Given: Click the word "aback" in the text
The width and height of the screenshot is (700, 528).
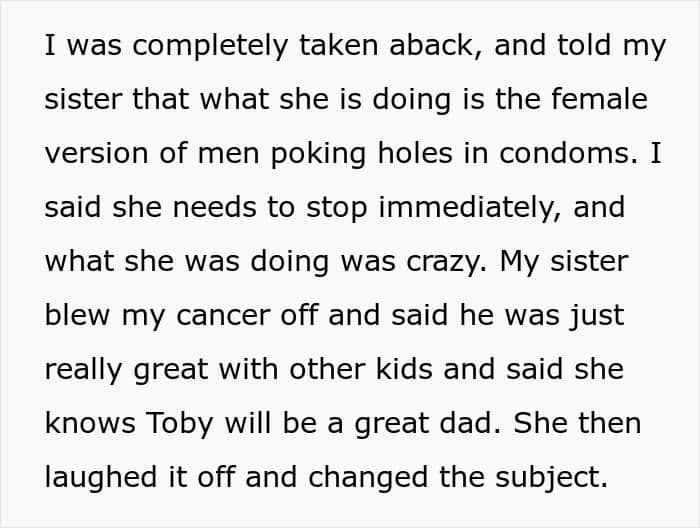Looking at the screenshot, I should tap(431, 46).
